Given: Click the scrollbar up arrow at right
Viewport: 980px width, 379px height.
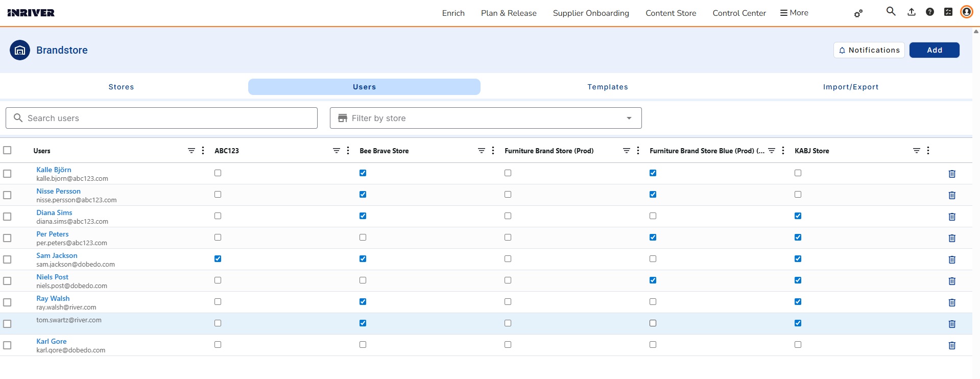Looking at the screenshot, I should (976, 31).
